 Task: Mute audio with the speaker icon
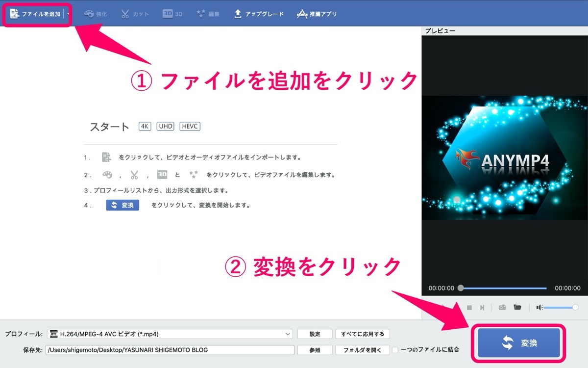point(539,308)
